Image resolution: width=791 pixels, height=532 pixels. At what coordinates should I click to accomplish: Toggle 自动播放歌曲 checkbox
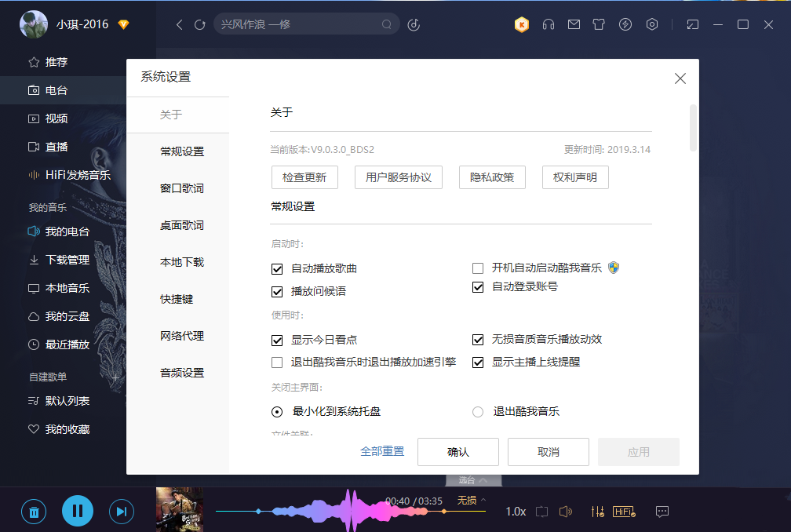(277, 269)
